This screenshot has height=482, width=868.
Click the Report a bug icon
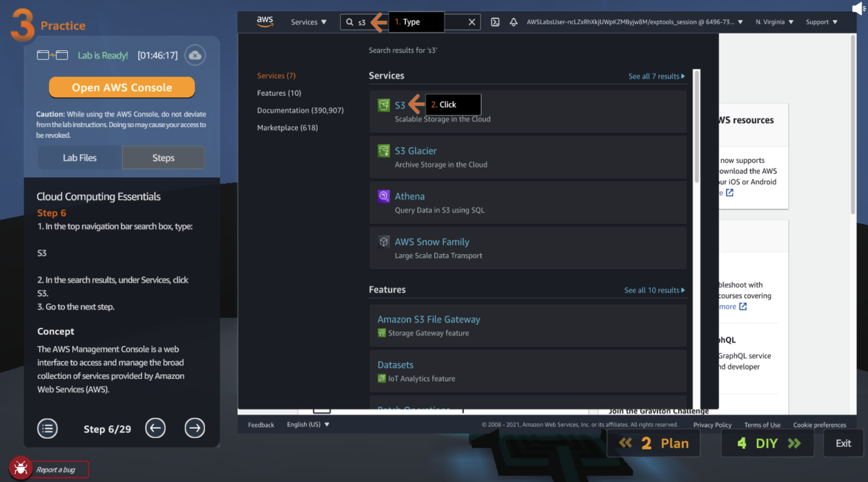click(20, 468)
